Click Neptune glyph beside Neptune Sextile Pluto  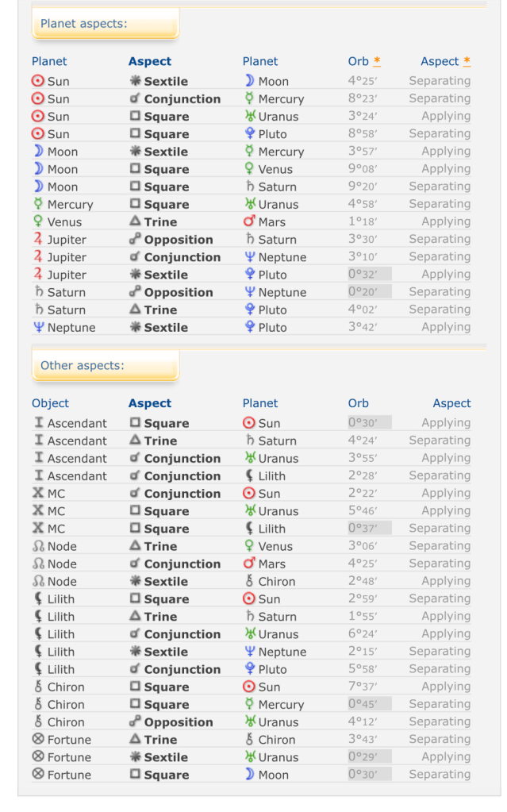tap(38, 328)
